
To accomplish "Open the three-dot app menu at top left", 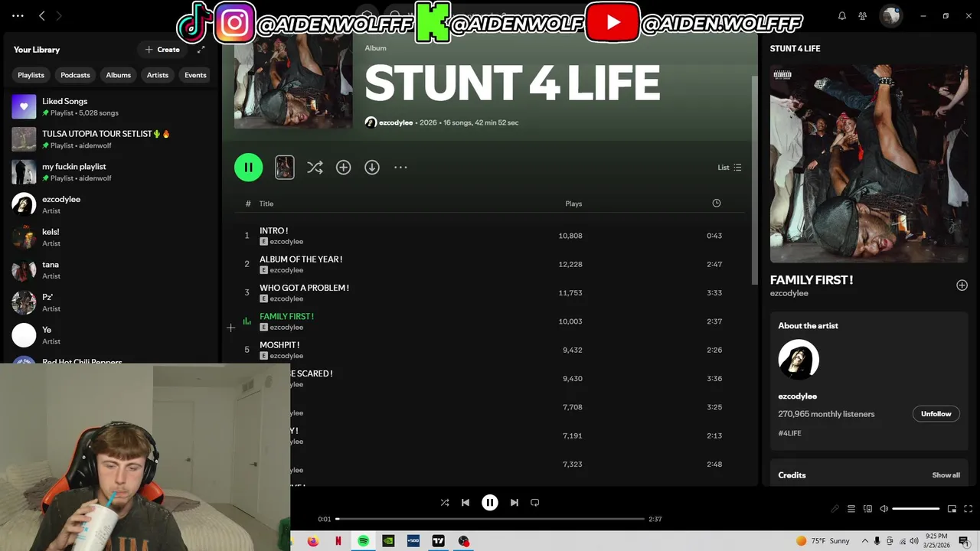I will 18,15.
